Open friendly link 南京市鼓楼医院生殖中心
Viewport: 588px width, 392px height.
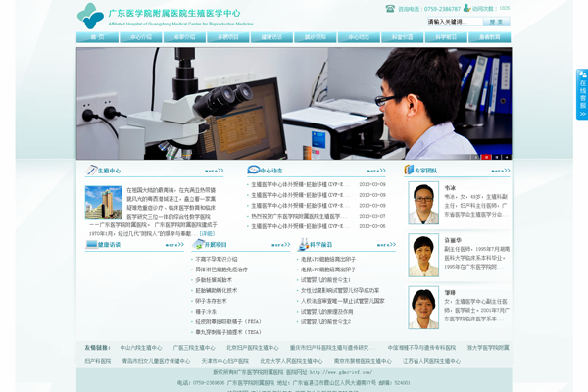363,361
